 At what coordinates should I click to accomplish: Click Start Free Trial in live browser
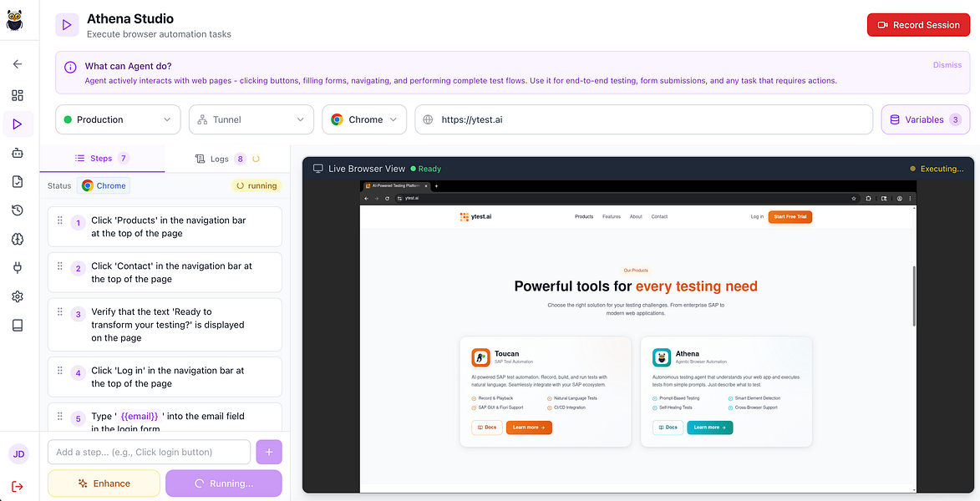click(x=790, y=217)
